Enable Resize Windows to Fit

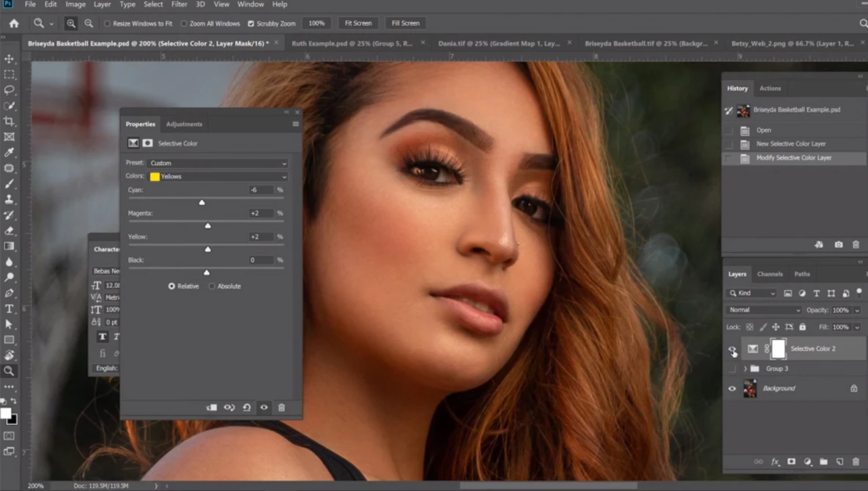pyautogui.click(x=108, y=23)
